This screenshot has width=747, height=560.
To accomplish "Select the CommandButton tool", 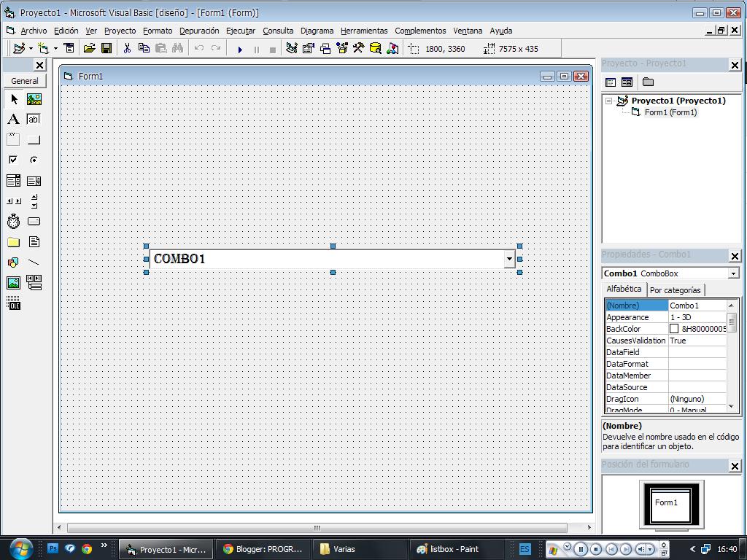I will (x=34, y=139).
